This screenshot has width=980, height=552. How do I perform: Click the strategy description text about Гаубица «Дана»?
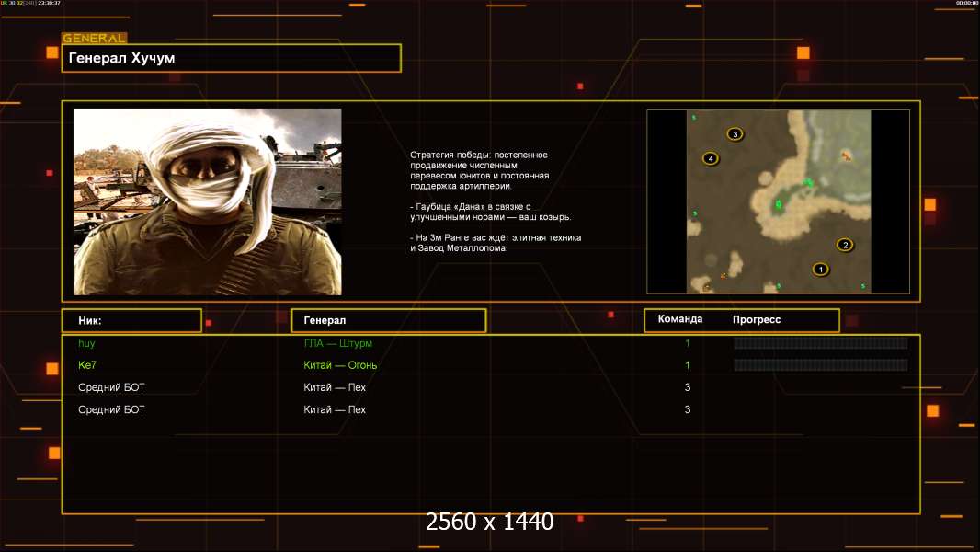[x=490, y=212]
